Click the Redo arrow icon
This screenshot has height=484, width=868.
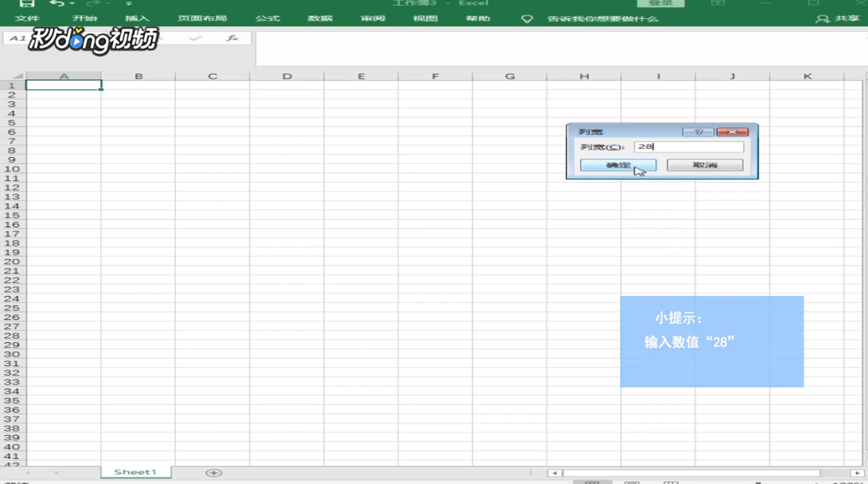92,3
